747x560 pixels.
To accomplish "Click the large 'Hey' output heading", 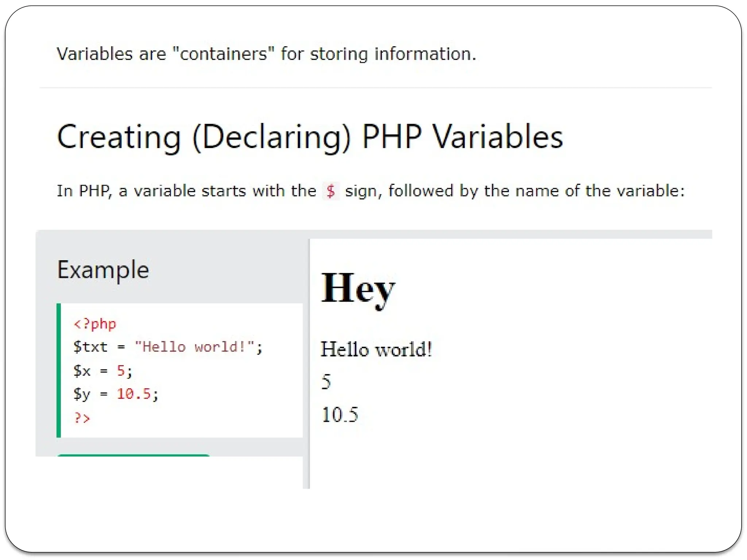I will [358, 289].
